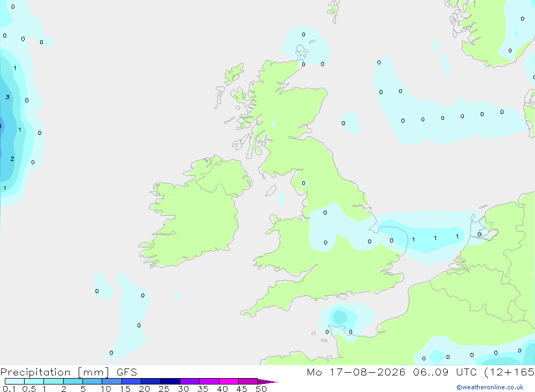The height and width of the screenshot is (392, 535).
Task: Click the date text "Mo 17-08-2026"
Action: point(356,372)
